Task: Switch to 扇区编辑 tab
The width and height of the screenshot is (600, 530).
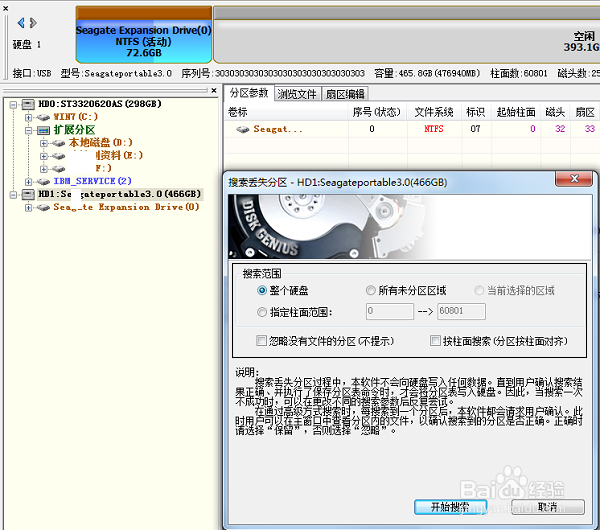Action: pyautogui.click(x=345, y=94)
